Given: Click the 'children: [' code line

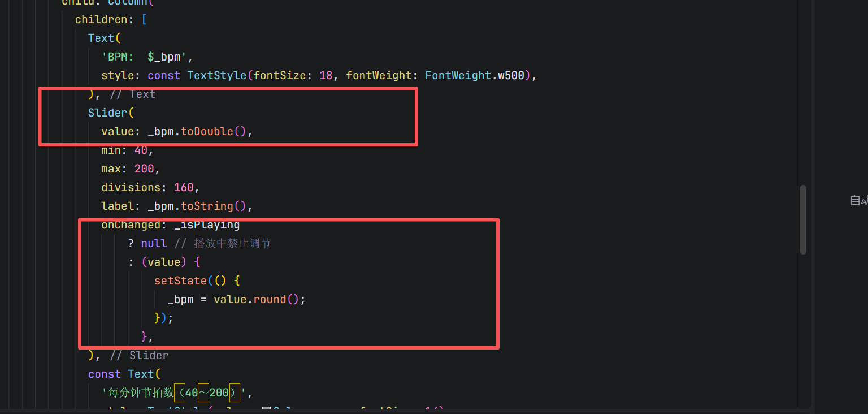Looking at the screenshot, I should 111,20.
